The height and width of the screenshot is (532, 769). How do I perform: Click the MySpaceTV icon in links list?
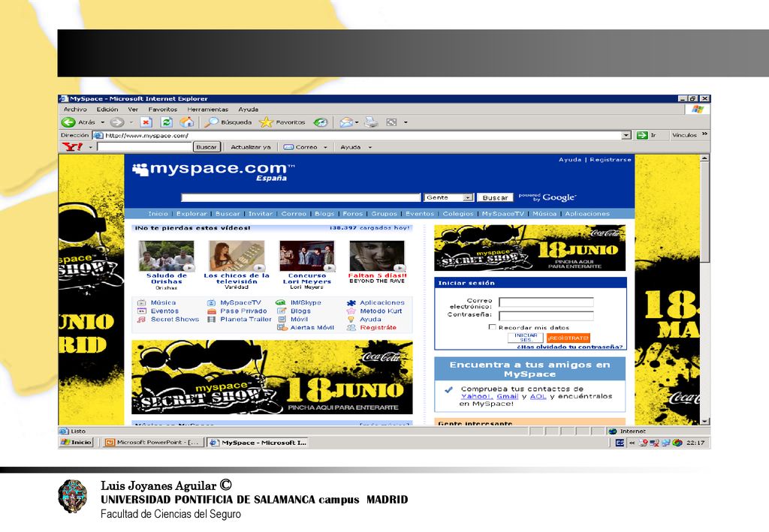pos(211,302)
